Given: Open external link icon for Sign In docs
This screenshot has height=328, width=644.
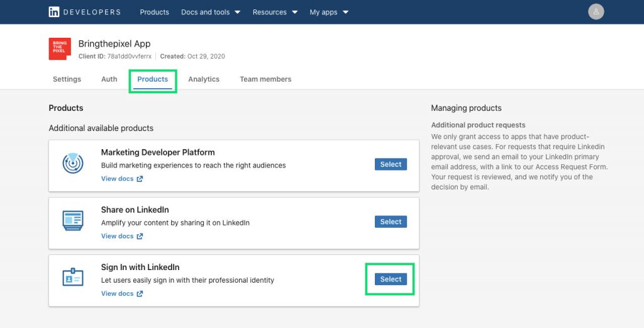Looking at the screenshot, I should (140, 294).
